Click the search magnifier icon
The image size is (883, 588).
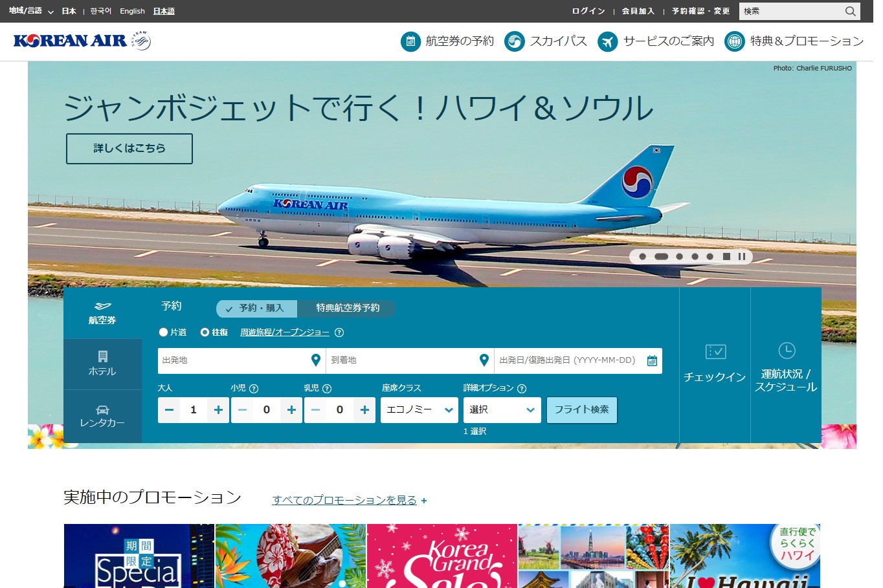coord(851,11)
